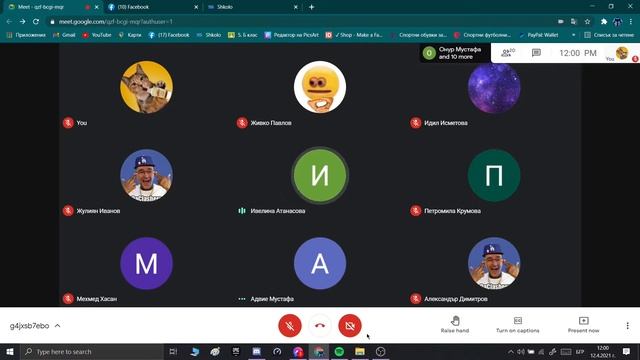640x360 pixels.
Task: Open the chat panel icon
Action: (x=536, y=53)
